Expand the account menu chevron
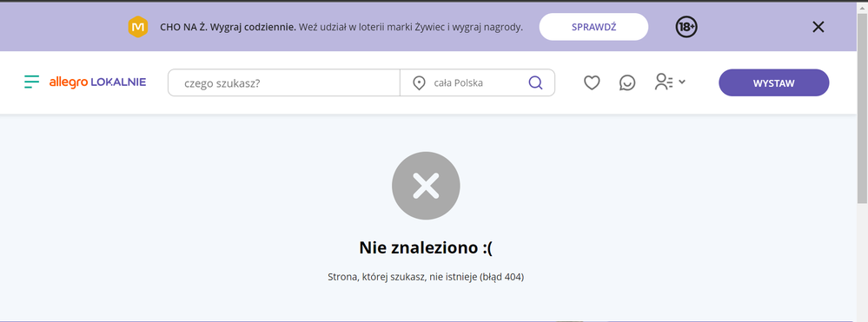Image resolution: width=868 pixels, height=322 pixels. 682,82
